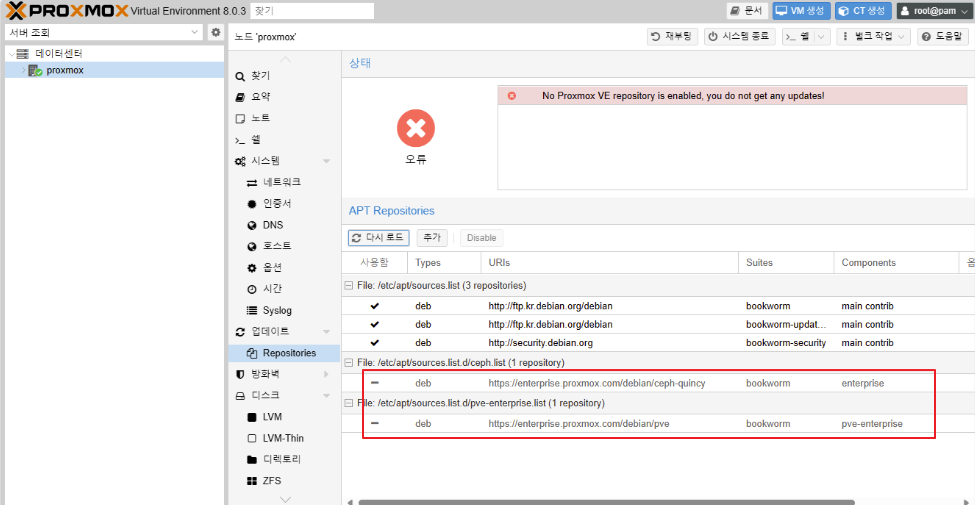The image size is (975, 505).
Task: Open the 인증서 certificates menu item
Action: pos(284,203)
